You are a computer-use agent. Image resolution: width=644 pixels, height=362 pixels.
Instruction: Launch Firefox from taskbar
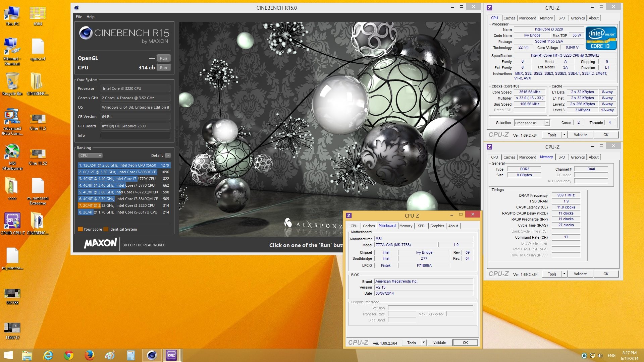(89, 355)
